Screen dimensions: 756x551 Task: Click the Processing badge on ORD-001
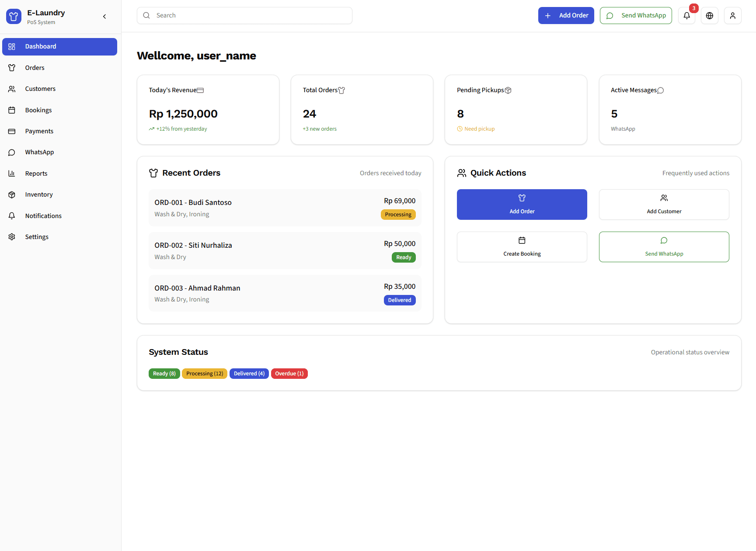pyautogui.click(x=398, y=215)
